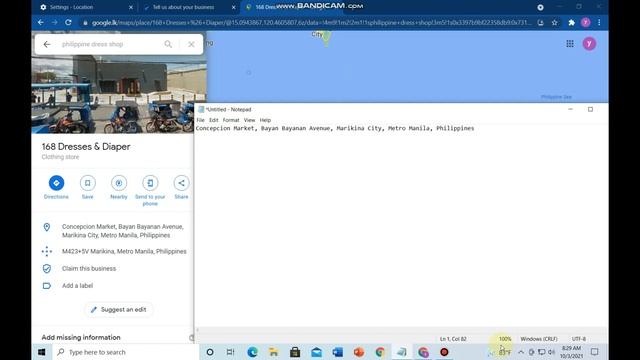Screen dimensions: 640x360
Task: Open Notepad Help menu
Action: pos(265,120)
